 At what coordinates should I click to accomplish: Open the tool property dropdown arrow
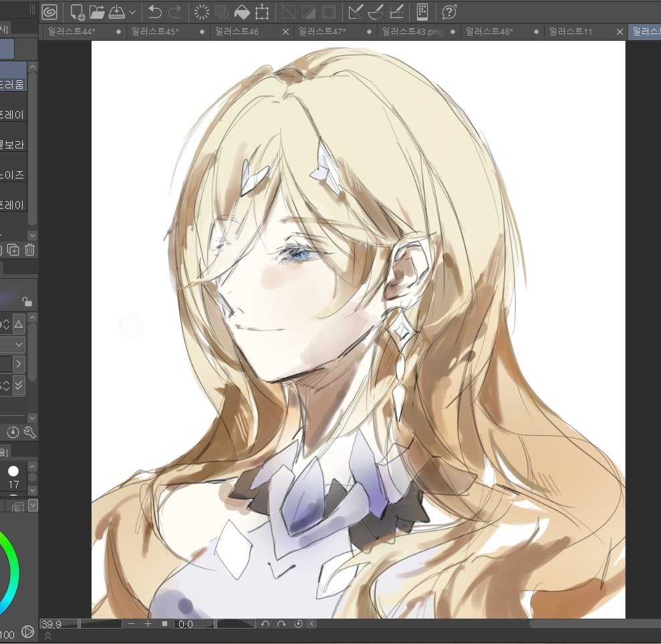coord(19,344)
